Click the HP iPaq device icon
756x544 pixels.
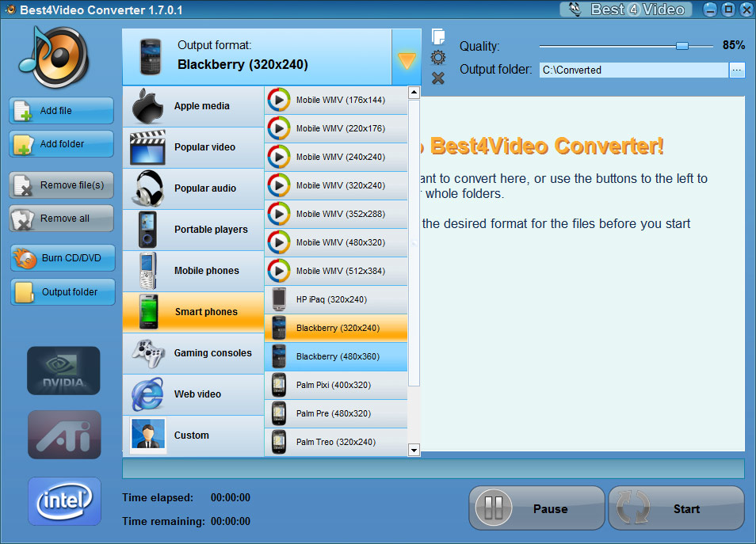279,299
